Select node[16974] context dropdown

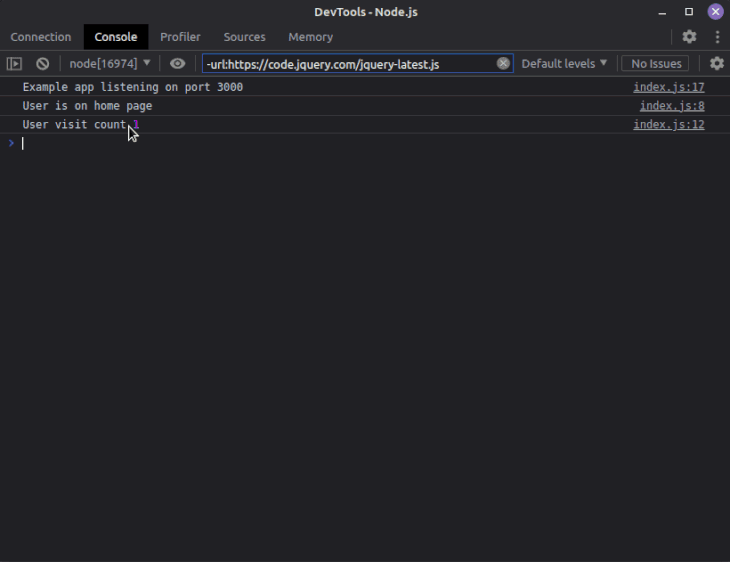click(109, 64)
